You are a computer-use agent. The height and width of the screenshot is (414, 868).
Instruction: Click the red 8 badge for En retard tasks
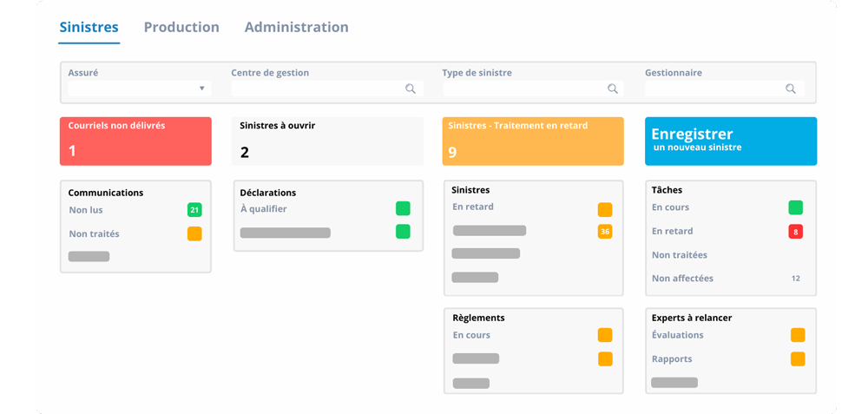(795, 232)
